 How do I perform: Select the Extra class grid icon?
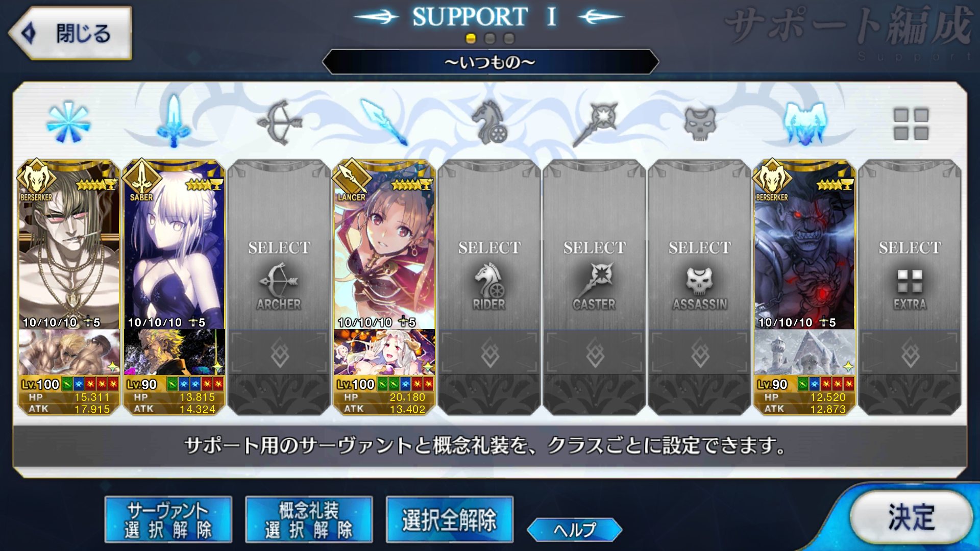[x=911, y=123]
